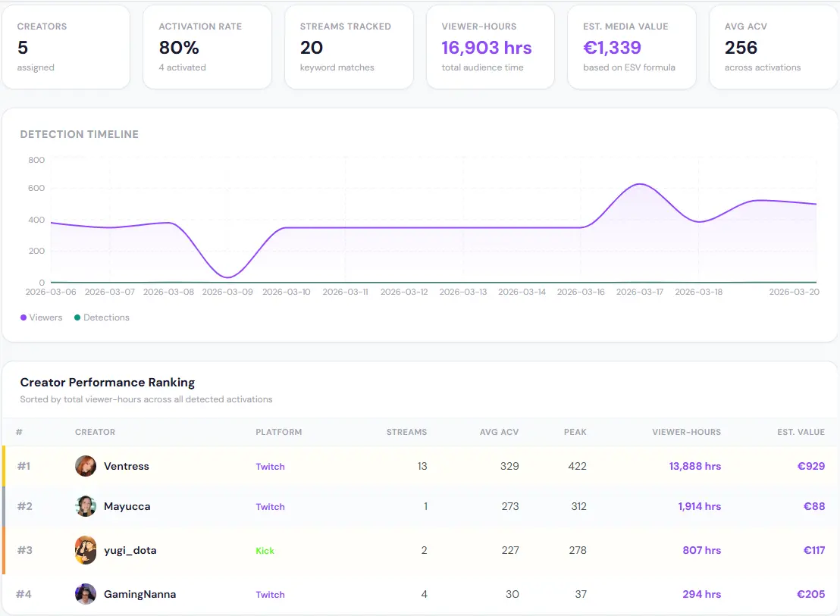Click Ventress's profile avatar
The image size is (840, 616).
[85, 466]
